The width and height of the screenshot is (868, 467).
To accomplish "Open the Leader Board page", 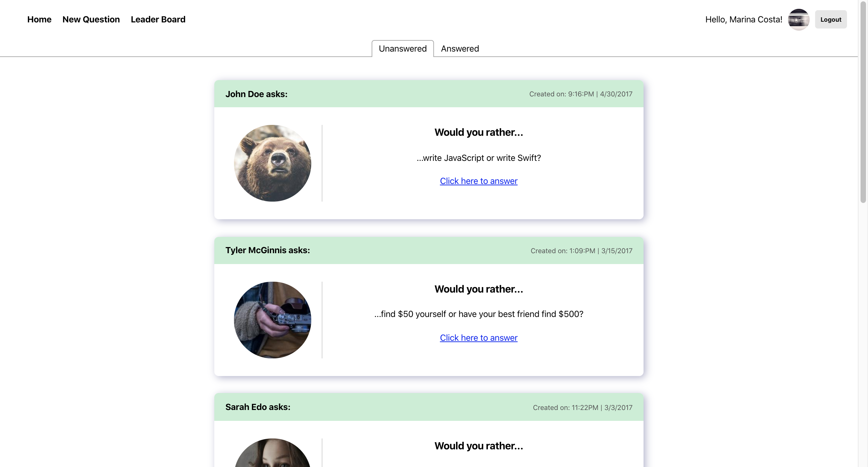I will click(158, 19).
